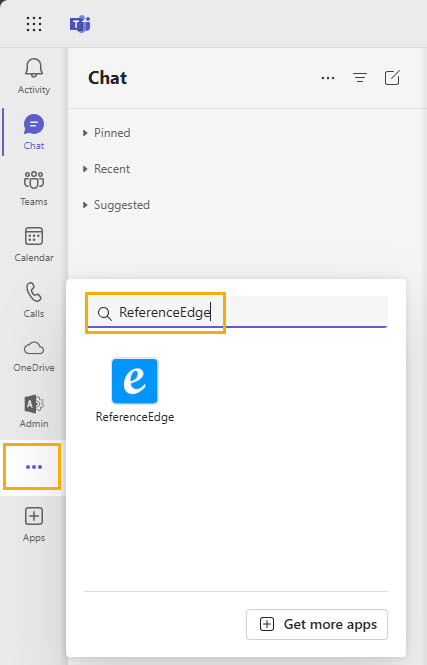
Task: Open the Teams section in sidebar
Action: [x=34, y=188]
